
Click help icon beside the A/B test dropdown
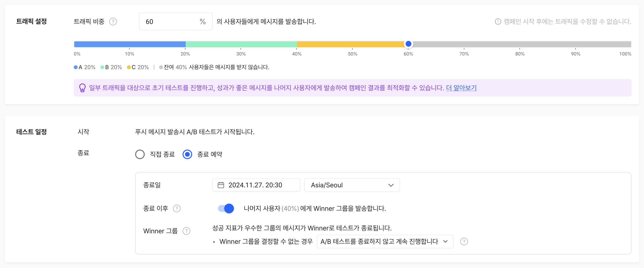pos(464,241)
